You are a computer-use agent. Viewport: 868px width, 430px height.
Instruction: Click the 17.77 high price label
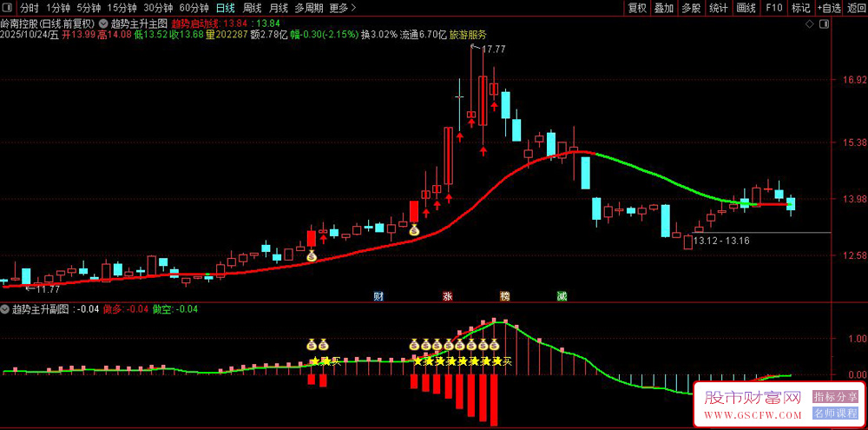coord(493,50)
